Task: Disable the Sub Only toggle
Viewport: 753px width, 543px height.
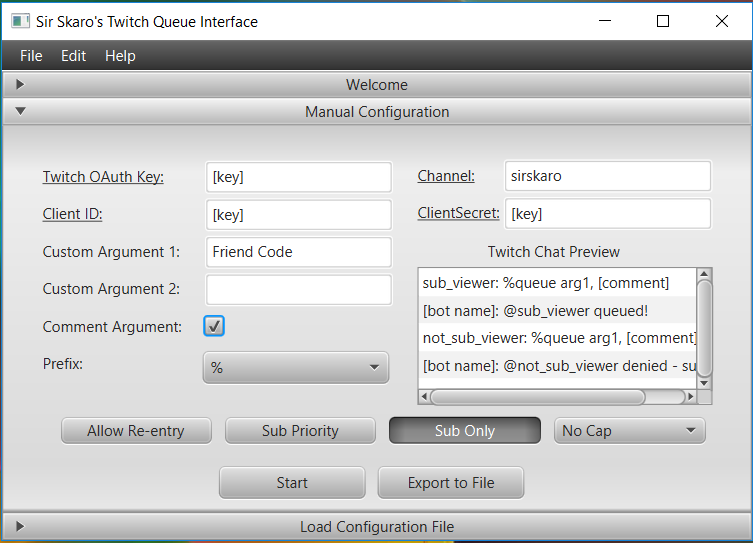Action: click(465, 431)
